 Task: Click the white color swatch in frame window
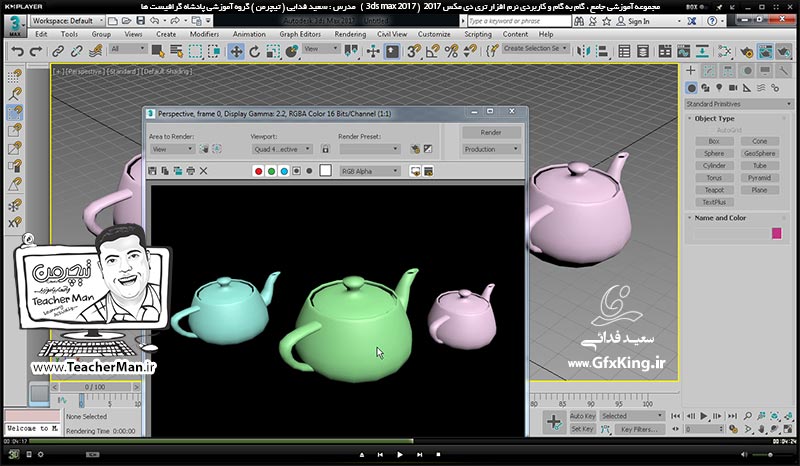coord(326,170)
